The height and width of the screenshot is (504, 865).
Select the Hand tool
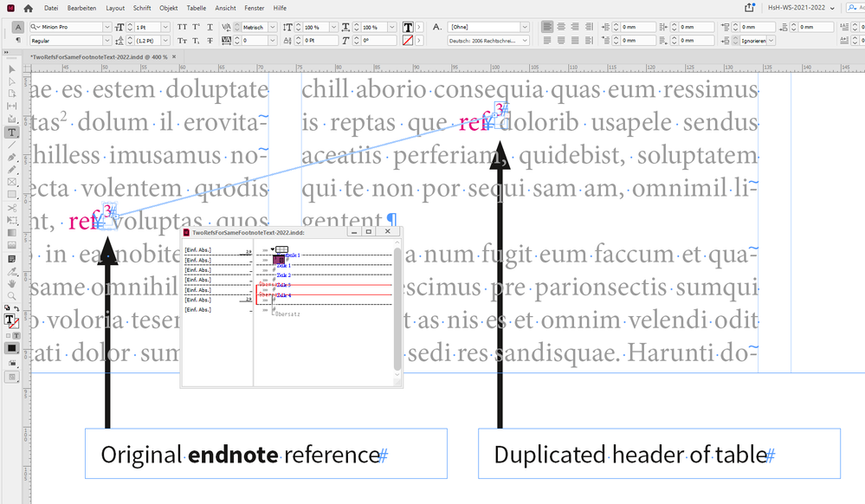click(11, 284)
